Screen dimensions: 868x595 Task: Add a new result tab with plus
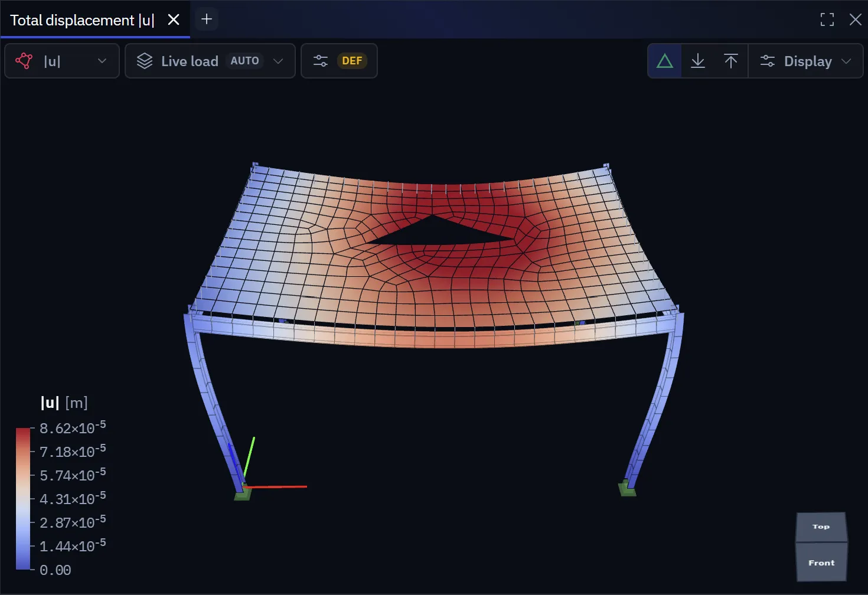point(207,19)
